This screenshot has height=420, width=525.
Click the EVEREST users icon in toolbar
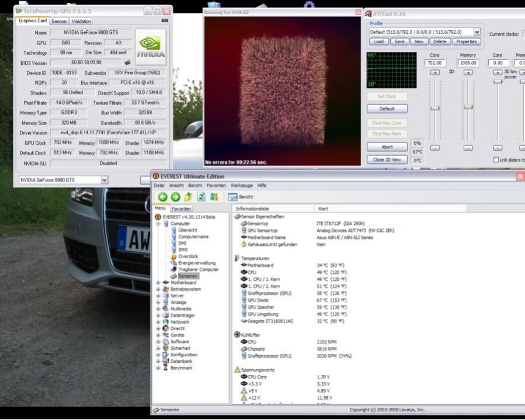[x=214, y=197]
